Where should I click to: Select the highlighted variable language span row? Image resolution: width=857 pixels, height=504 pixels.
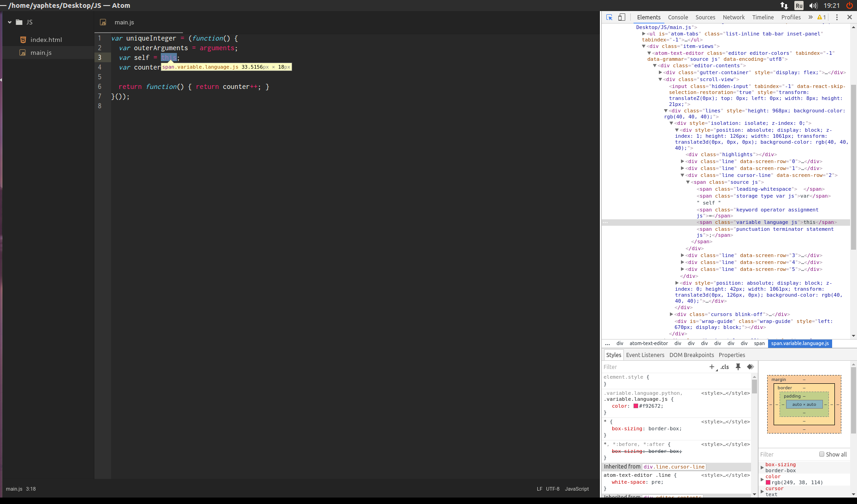pyautogui.click(x=725, y=222)
